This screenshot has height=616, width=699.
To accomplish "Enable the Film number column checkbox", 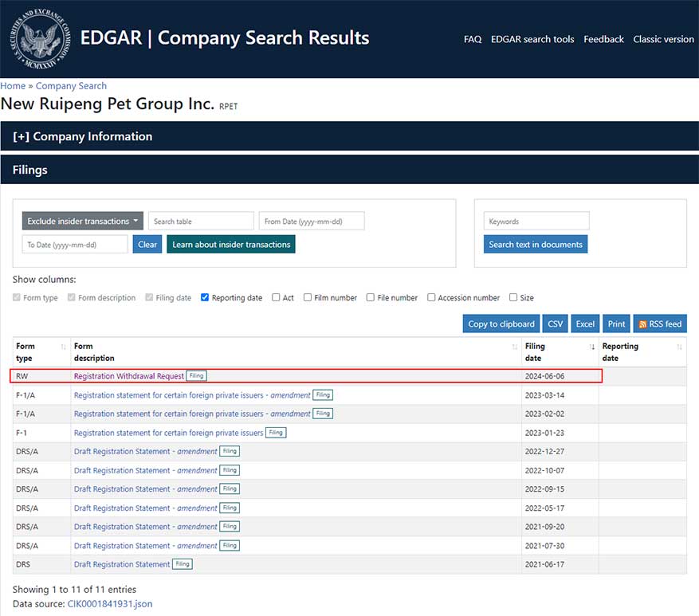I will point(308,298).
